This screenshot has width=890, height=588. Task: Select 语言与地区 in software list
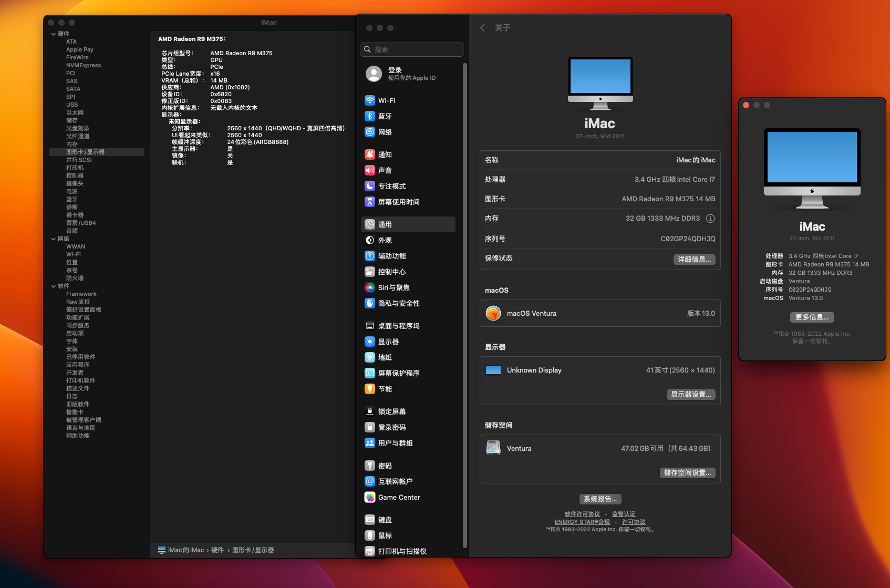pos(81,428)
